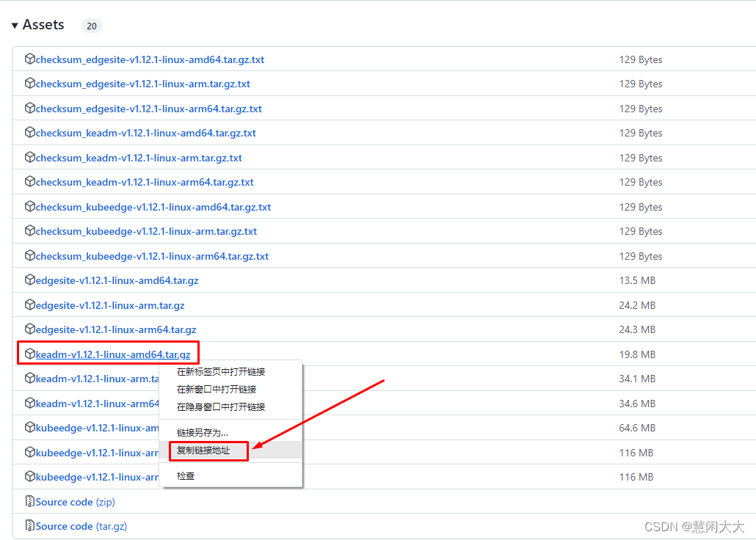This screenshot has width=756, height=540.
Task: Open checksum_edgesite-v1.12.1-linux-amd64.tar.gz.txt link
Action: point(150,59)
